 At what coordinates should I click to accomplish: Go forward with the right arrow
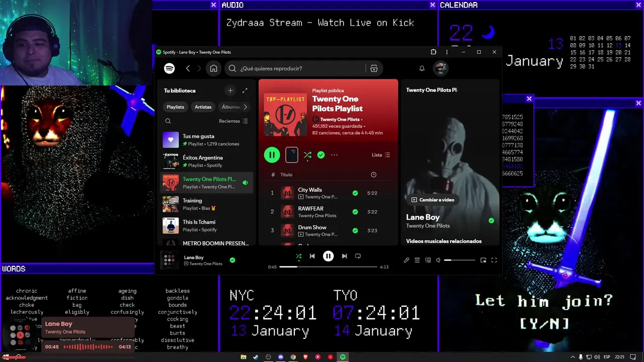coord(199,68)
